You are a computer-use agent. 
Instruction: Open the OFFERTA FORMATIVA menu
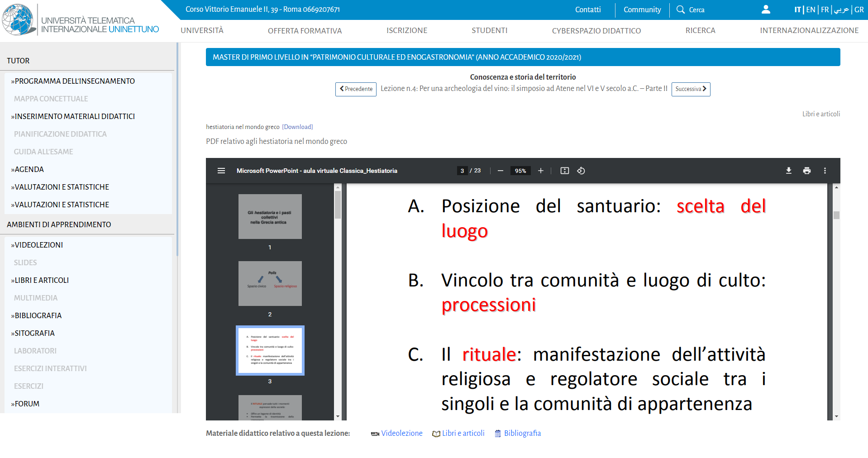point(305,31)
